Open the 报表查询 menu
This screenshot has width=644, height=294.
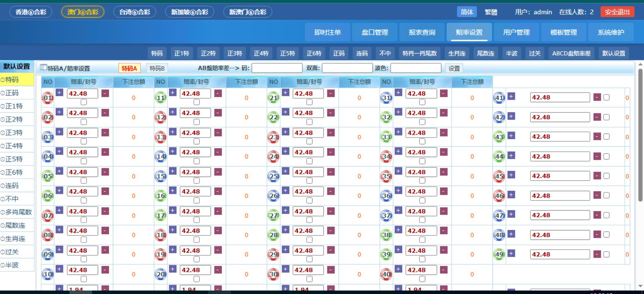[x=422, y=32]
